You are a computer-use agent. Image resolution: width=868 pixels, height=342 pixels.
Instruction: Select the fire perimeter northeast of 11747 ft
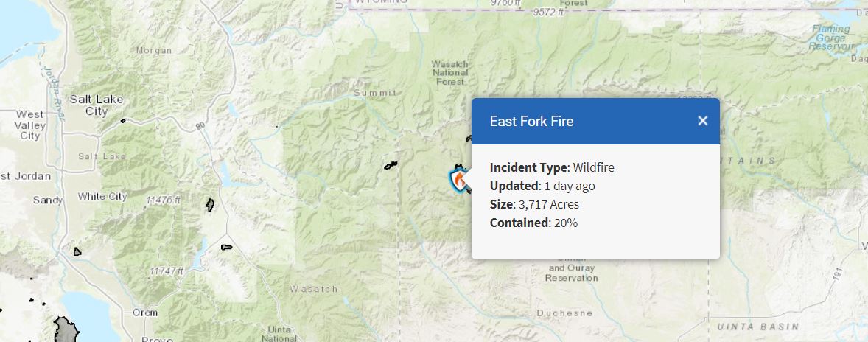pos(226,247)
